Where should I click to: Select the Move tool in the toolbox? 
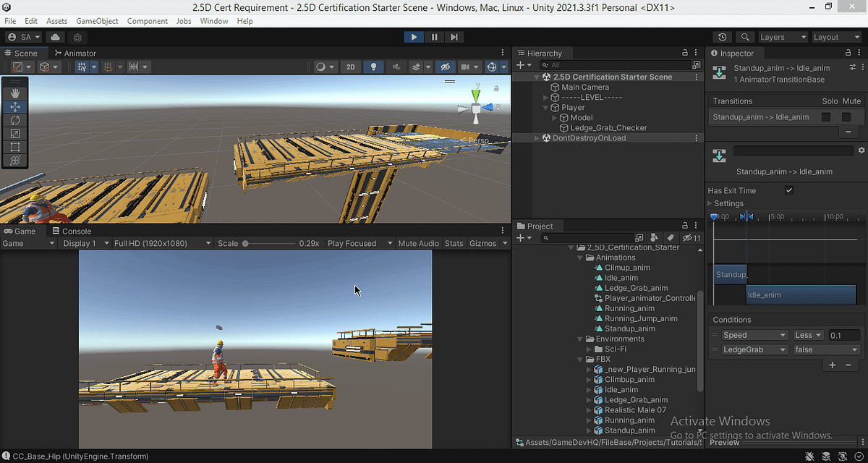14,106
